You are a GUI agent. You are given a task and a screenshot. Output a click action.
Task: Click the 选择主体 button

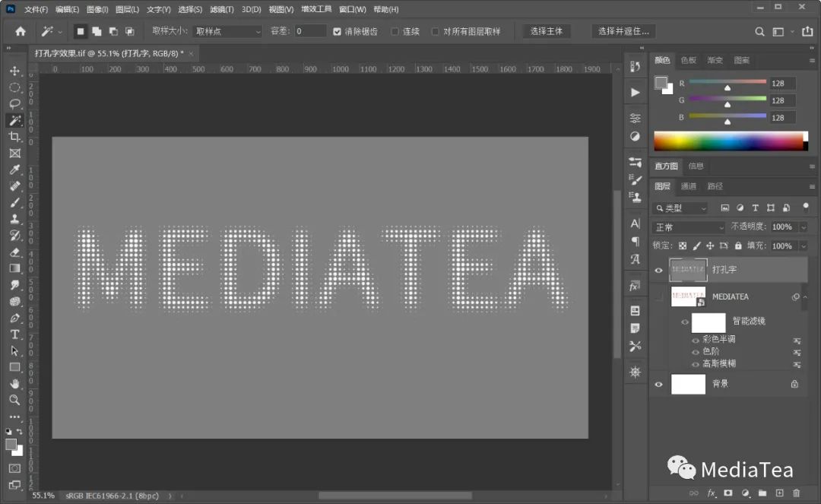[546, 31]
